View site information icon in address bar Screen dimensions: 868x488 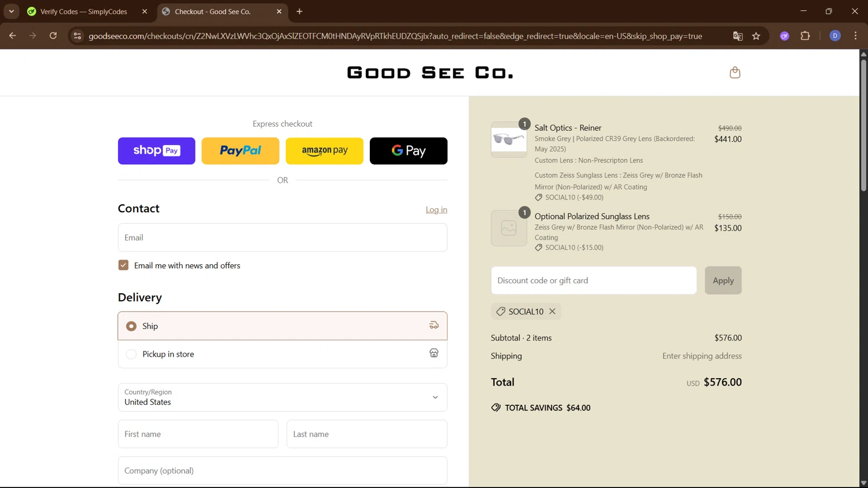[x=77, y=36]
